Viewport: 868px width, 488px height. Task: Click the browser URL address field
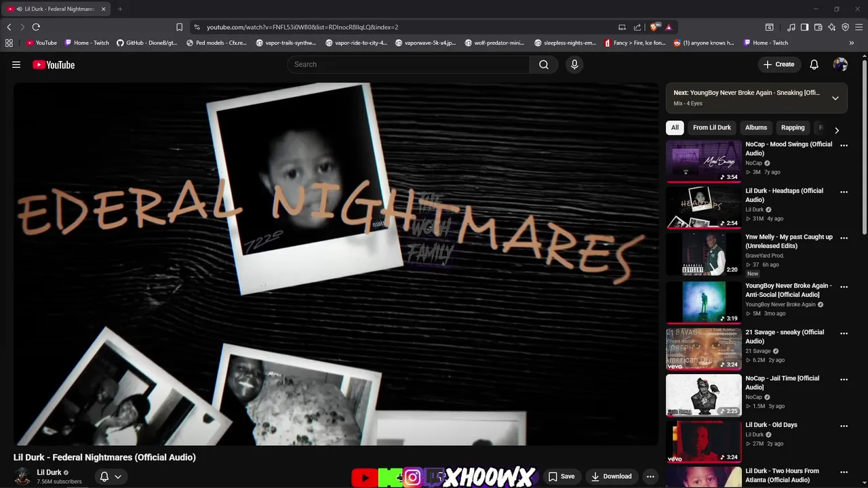407,27
